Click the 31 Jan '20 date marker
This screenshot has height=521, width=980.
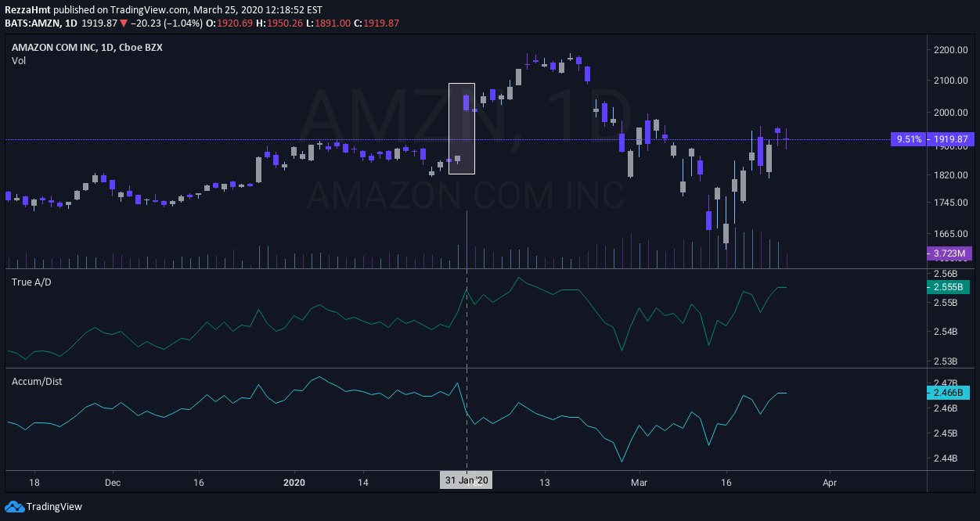(x=467, y=481)
